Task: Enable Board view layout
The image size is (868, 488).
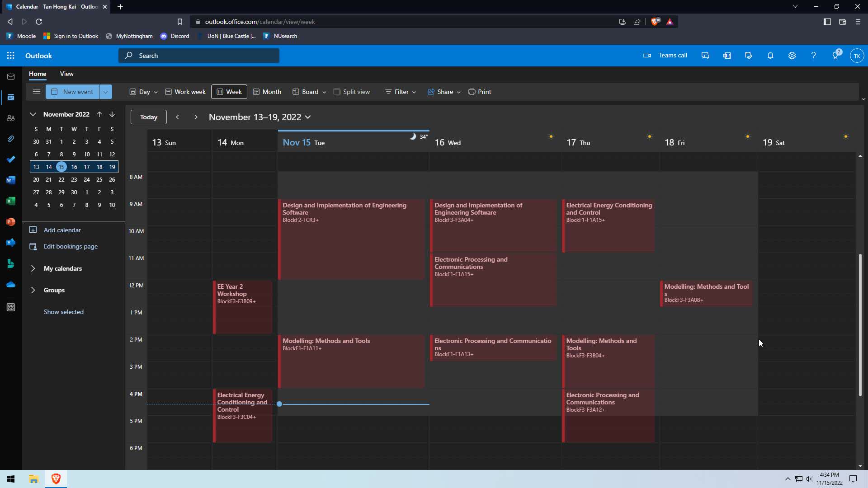Action: (x=309, y=91)
